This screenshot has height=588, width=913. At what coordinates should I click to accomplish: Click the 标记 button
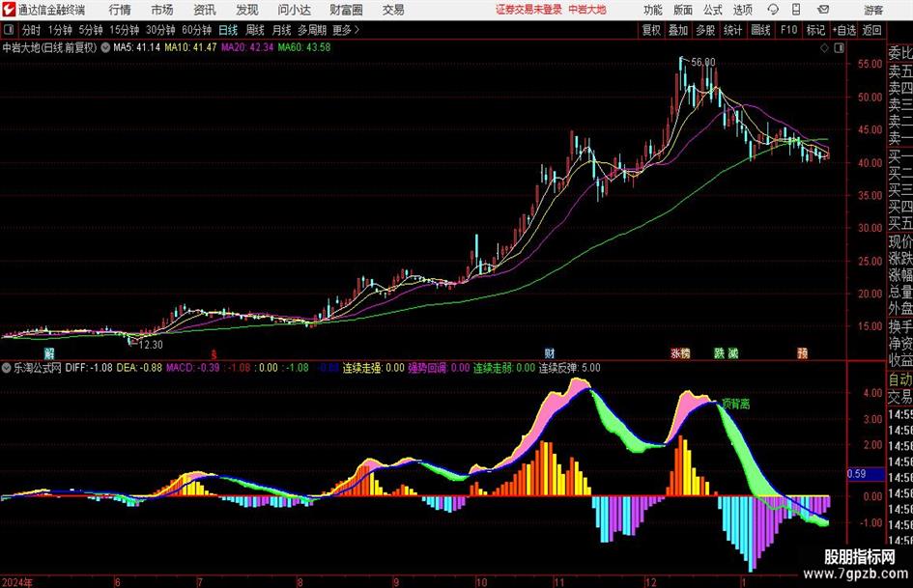click(815, 30)
